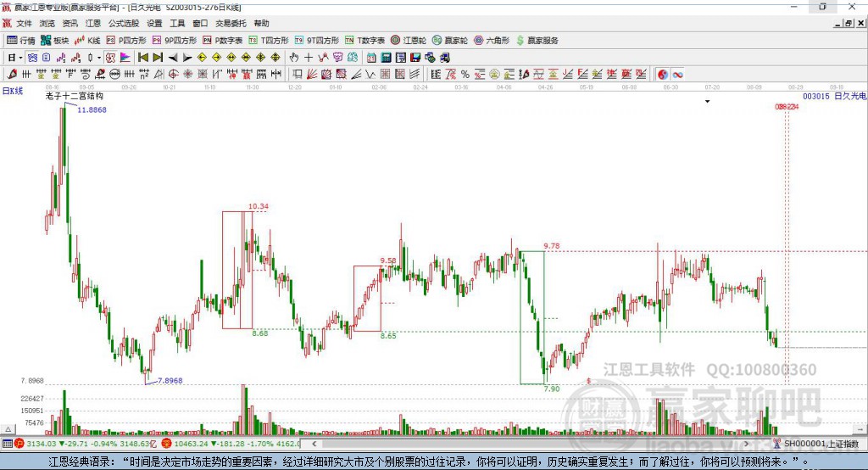Viewport: 868px width, 470px height.
Task: Click the floppy disk save icon
Action: (415, 58)
